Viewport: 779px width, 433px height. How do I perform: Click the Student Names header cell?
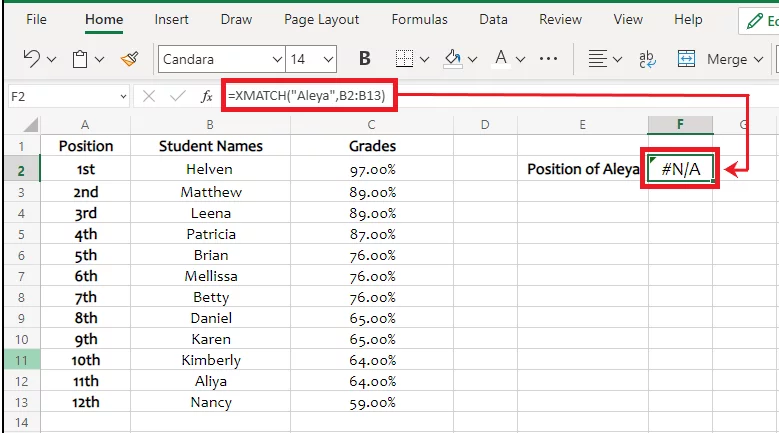[x=211, y=146]
